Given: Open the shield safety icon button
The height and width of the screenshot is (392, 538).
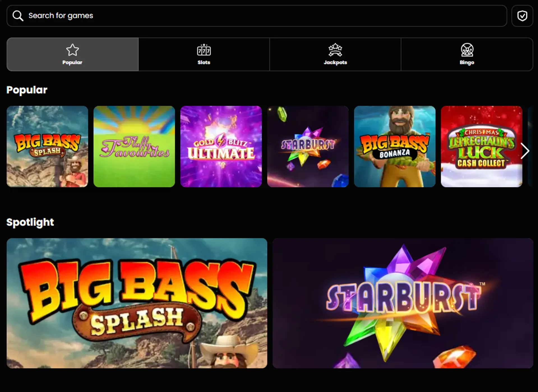Looking at the screenshot, I should (x=522, y=16).
